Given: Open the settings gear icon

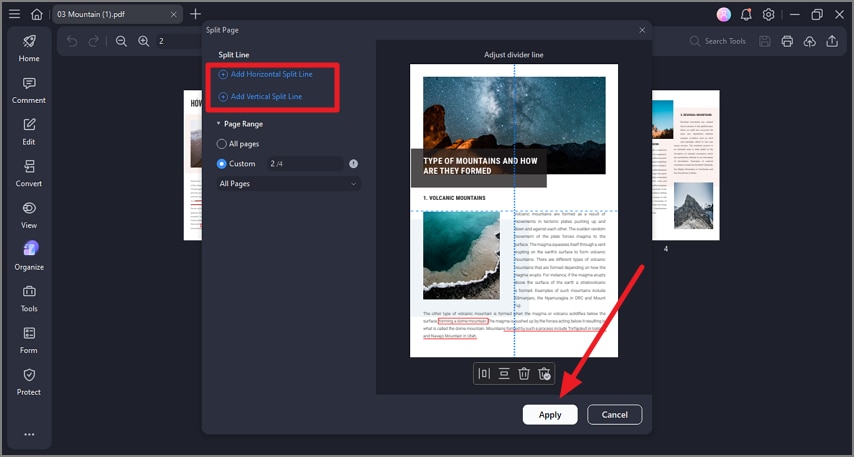Looking at the screenshot, I should tap(768, 15).
